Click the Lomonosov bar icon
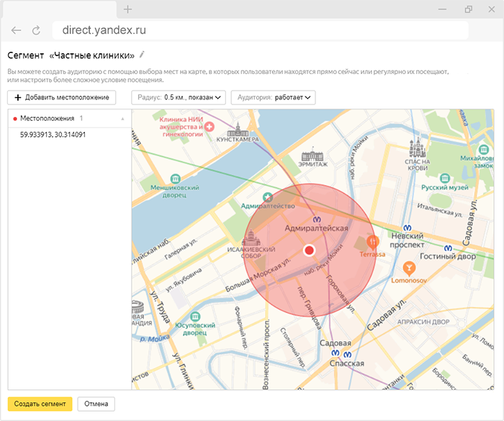 coord(409,268)
